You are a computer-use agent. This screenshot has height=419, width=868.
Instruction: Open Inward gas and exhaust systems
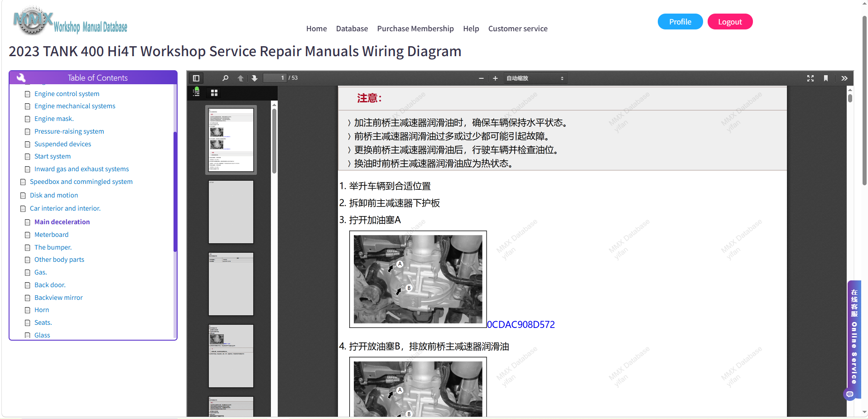(x=82, y=169)
